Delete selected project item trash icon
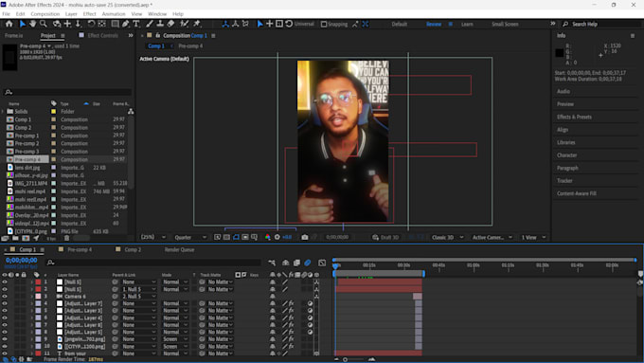This screenshot has height=363, width=644. (66, 238)
